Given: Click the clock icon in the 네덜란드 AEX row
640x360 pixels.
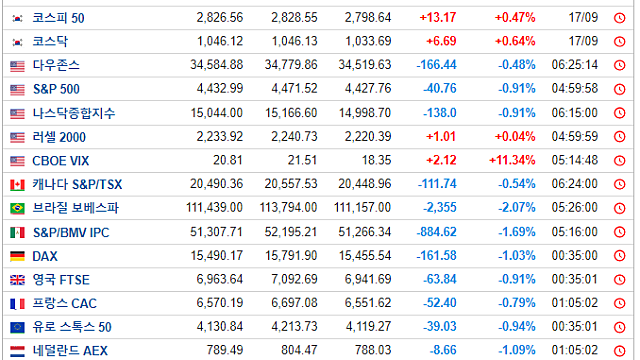Looking at the screenshot, I should 620,351.
